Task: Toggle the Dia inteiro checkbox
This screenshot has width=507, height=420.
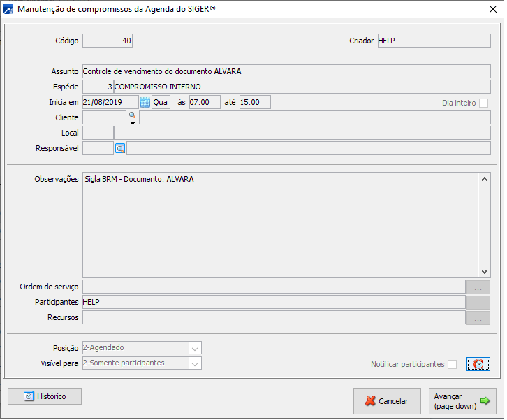Action: coord(483,103)
